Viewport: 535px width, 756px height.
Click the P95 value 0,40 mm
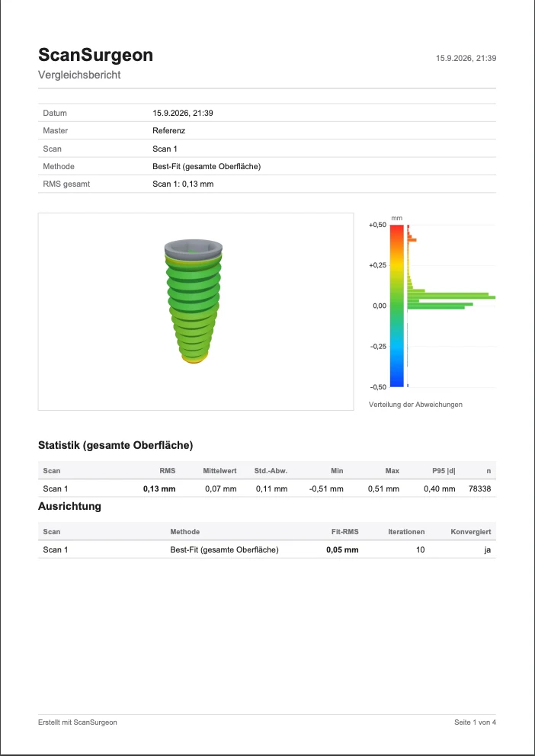point(440,489)
